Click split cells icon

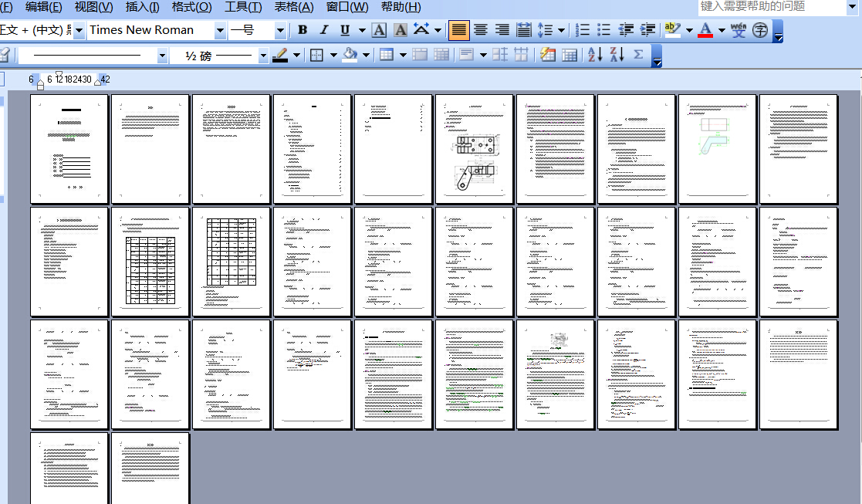point(441,55)
